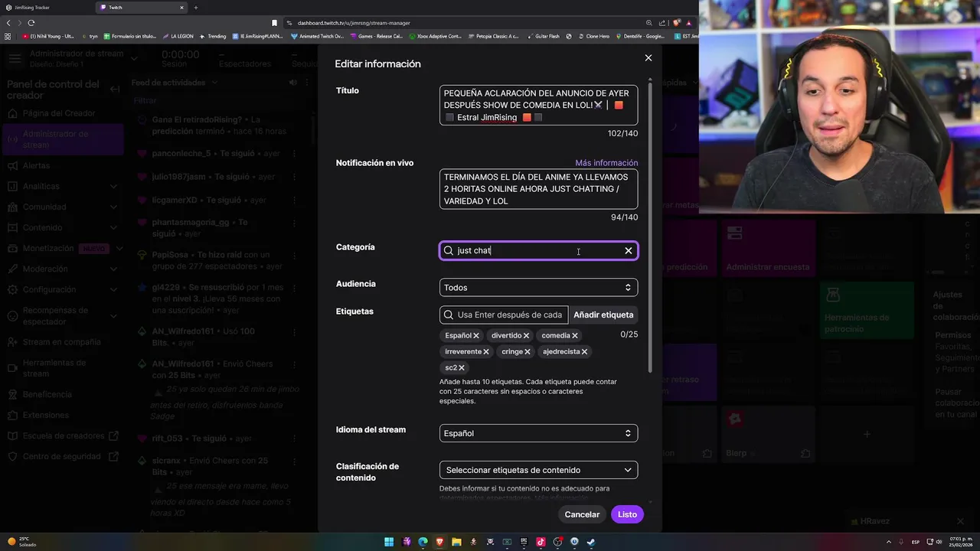Expand Analíticas in the sidebar
This screenshot has height=551, width=980.
click(114, 187)
